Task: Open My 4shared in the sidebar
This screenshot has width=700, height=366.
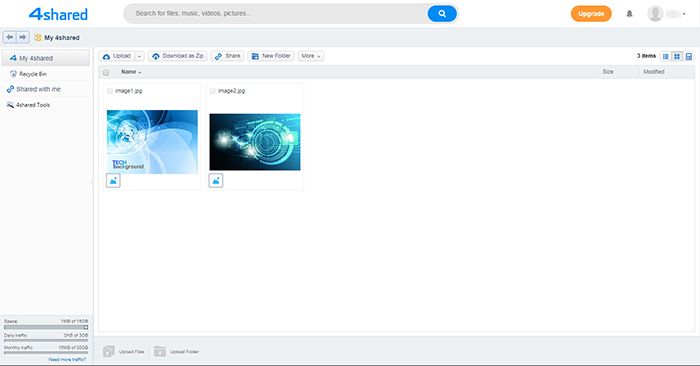Action: pyautogui.click(x=46, y=58)
